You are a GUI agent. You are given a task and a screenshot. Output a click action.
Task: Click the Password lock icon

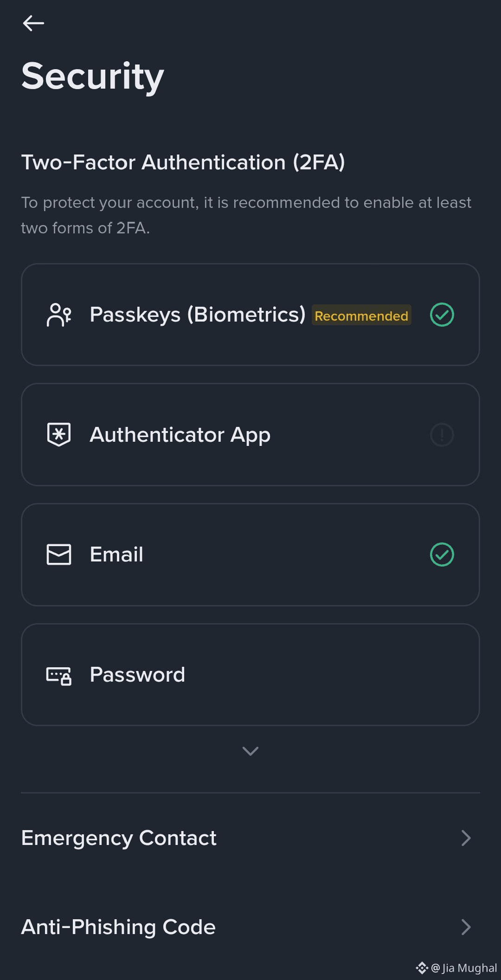pos(59,675)
